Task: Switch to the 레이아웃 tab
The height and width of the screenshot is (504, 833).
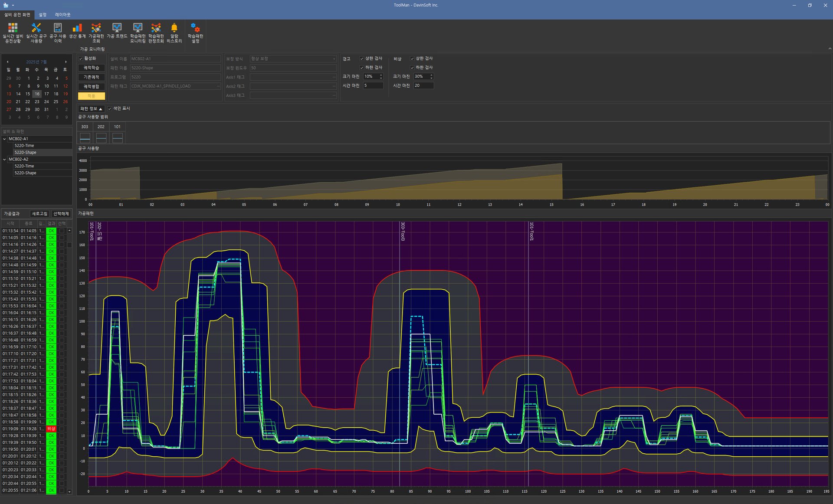Action: [62, 15]
